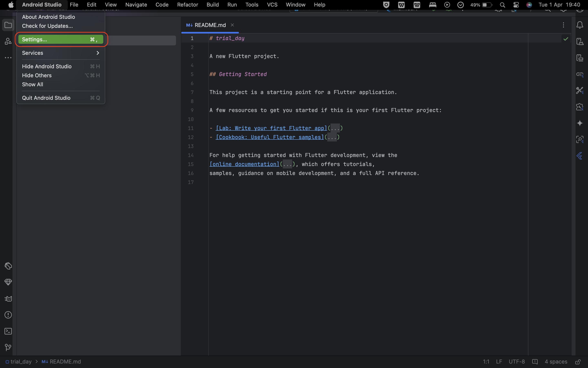Toggle read-only lock icon in status bar
The image size is (588, 368).
click(578, 362)
